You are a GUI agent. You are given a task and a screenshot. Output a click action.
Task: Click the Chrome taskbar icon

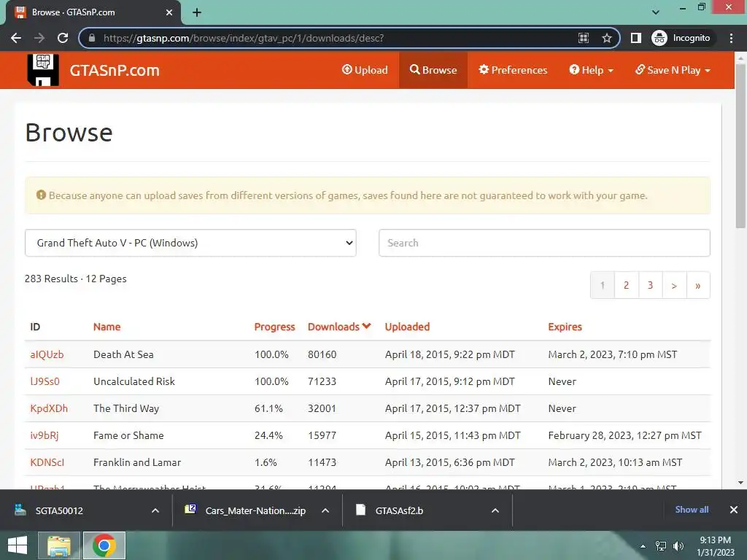104,545
